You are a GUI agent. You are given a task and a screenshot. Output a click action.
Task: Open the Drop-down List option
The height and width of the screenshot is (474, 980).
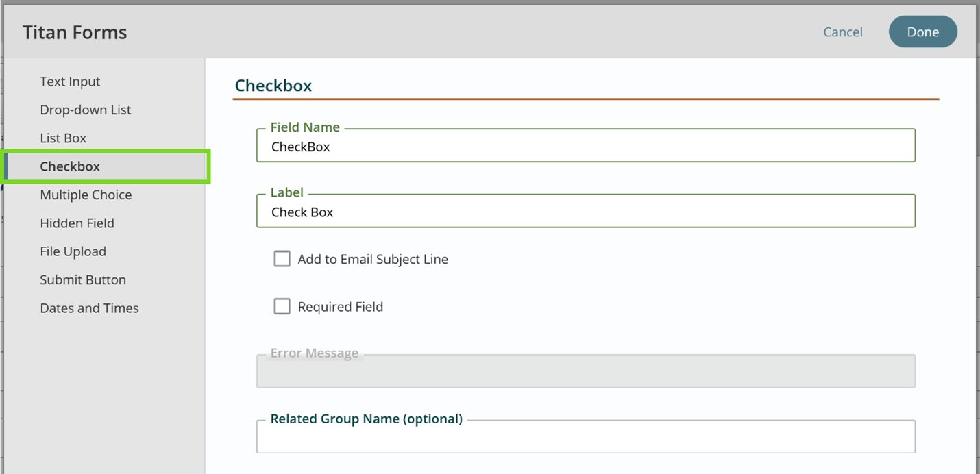click(86, 110)
